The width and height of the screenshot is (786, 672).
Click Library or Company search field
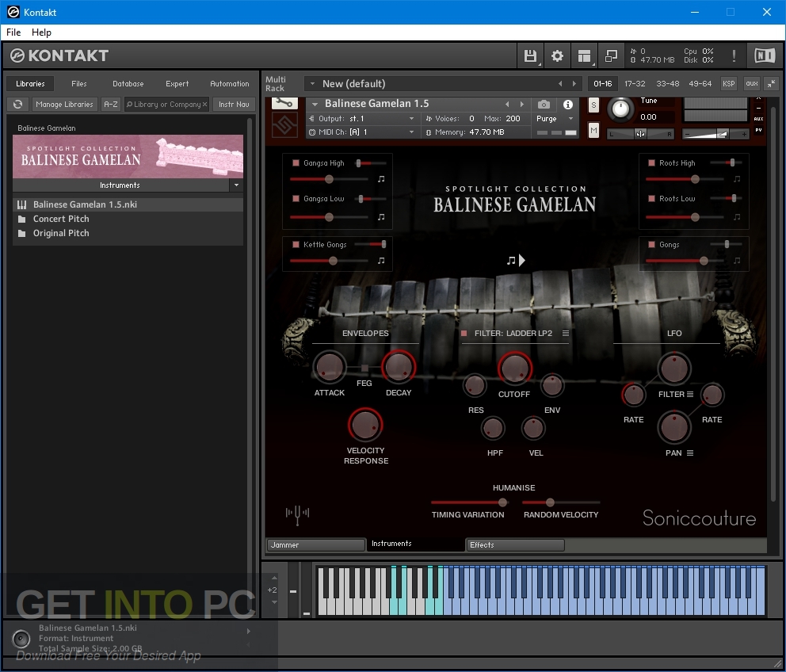tap(166, 105)
